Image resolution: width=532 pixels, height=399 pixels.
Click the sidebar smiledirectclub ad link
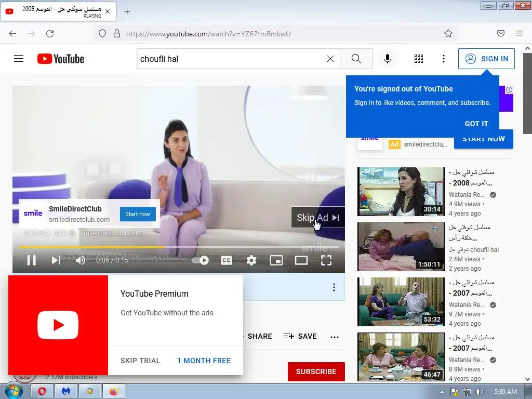425,144
